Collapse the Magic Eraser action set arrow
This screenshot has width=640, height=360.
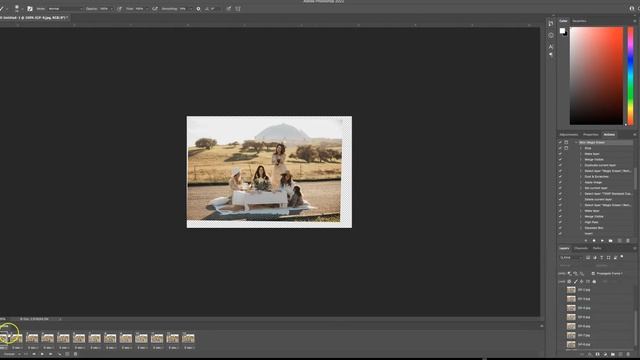[576, 142]
